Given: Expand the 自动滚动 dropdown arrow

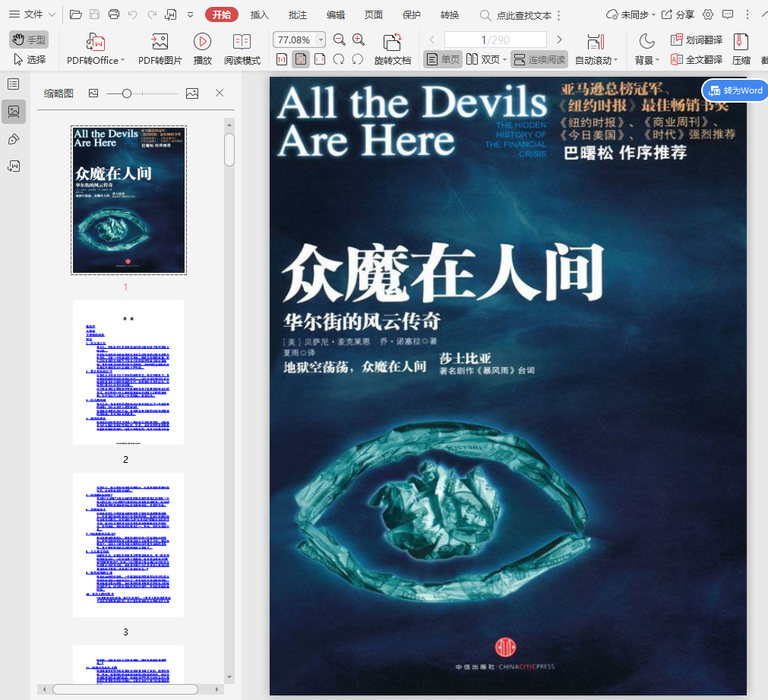Looking at the screenshot, I should tap(615, 60).
